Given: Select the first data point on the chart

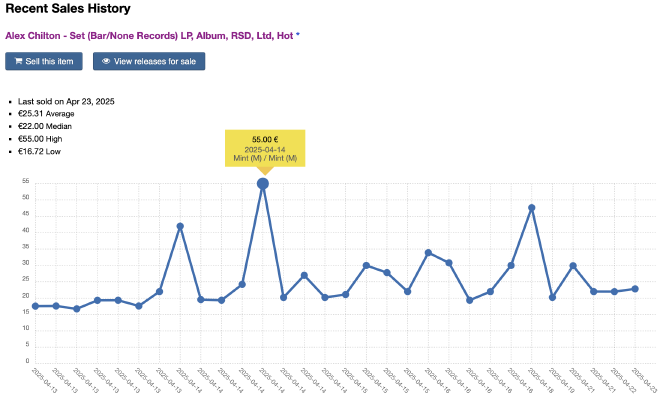Looking at the screenshot, I should [35, 306].
